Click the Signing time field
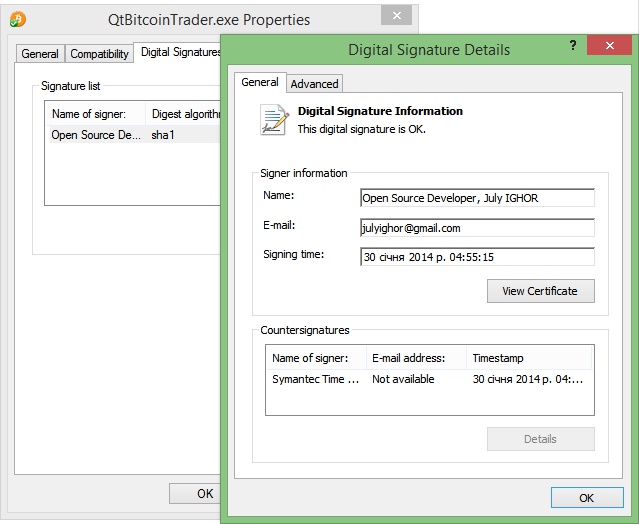The image size is (639, 524). (x=477, y=257)
